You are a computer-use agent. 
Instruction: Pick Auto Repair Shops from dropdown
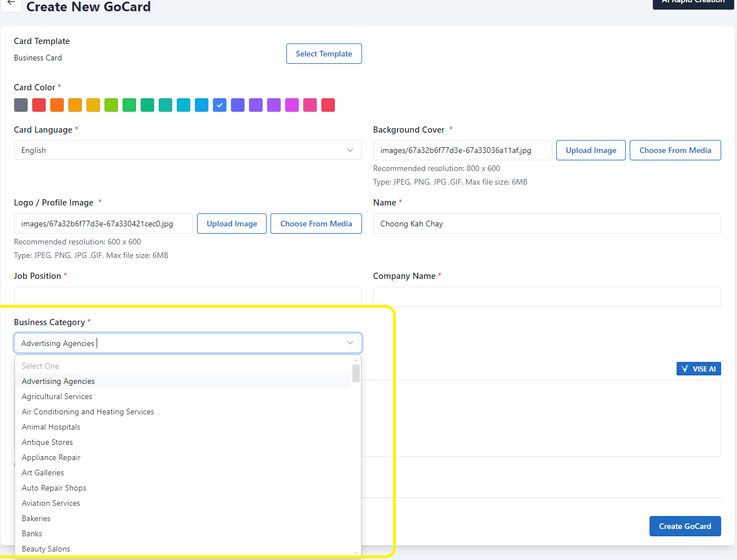tap(54, 488)
